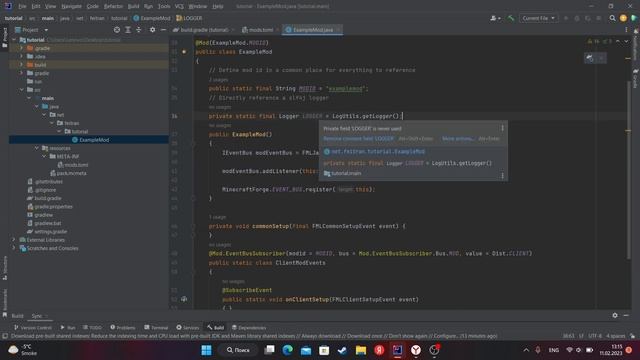Switch to the mods.toml editor tab

260,30
